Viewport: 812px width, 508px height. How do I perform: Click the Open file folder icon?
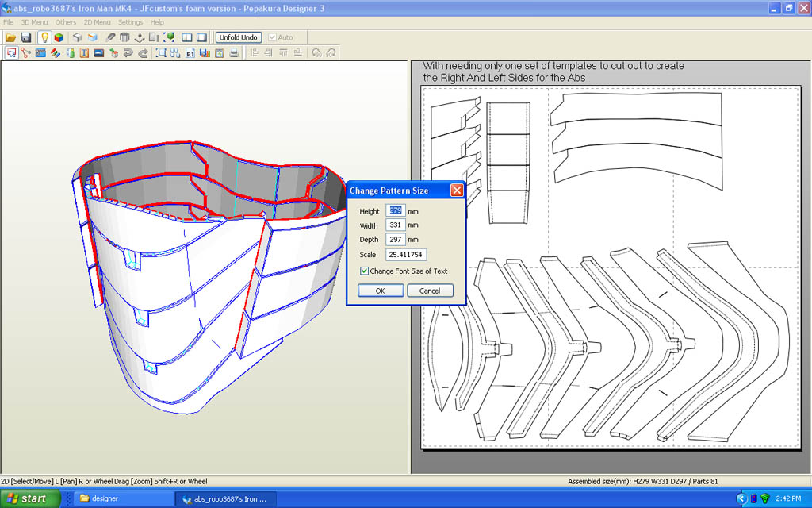point(11,37)
